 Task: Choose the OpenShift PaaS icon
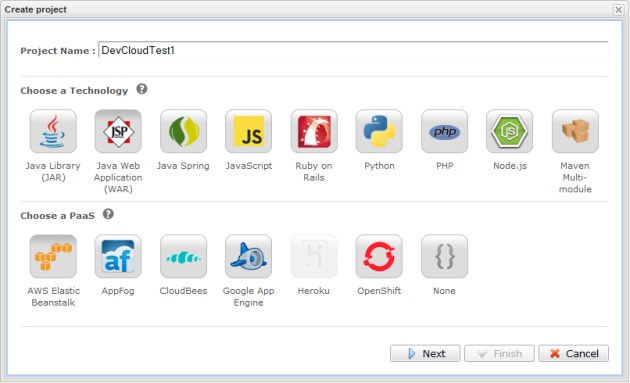click(379, 256)
